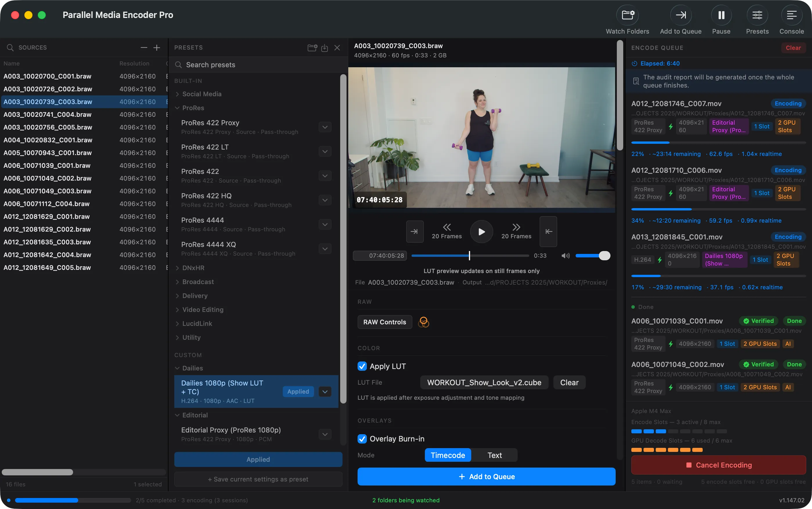Open Dailies 1080p preset dropdown arrow

click(x=325, y=392)
